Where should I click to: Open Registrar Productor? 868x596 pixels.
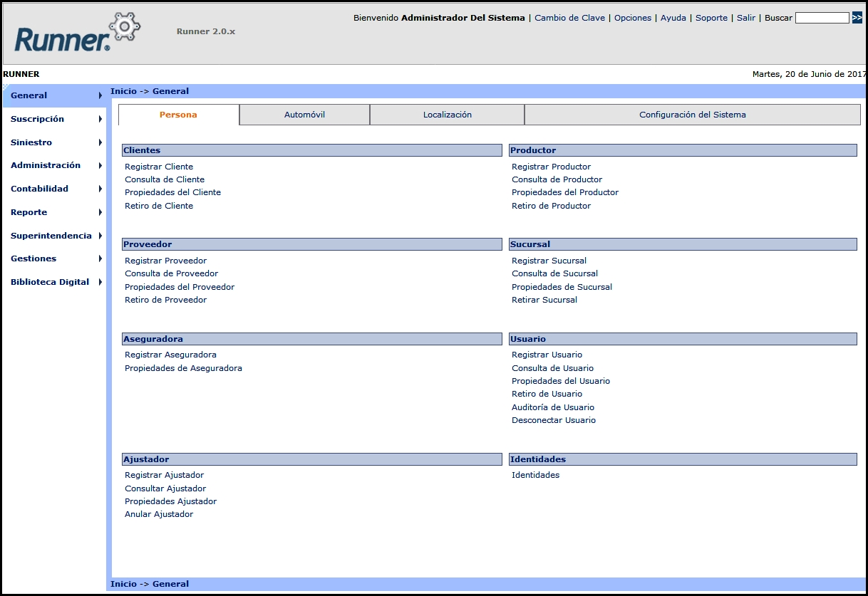[x=551, y=167]
